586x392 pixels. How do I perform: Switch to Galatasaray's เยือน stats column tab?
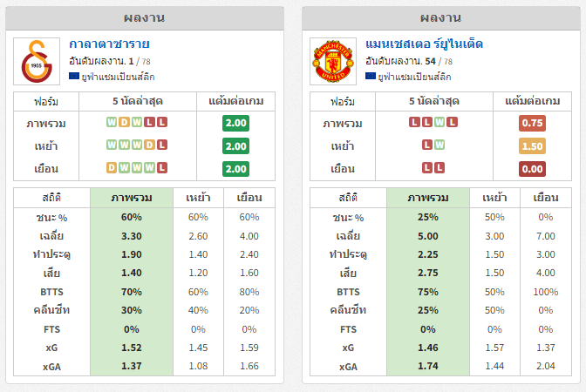click(249, 198)
